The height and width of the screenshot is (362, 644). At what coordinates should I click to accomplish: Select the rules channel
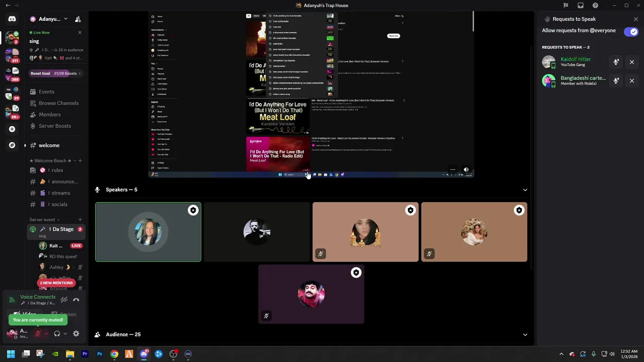pos(55,170)
